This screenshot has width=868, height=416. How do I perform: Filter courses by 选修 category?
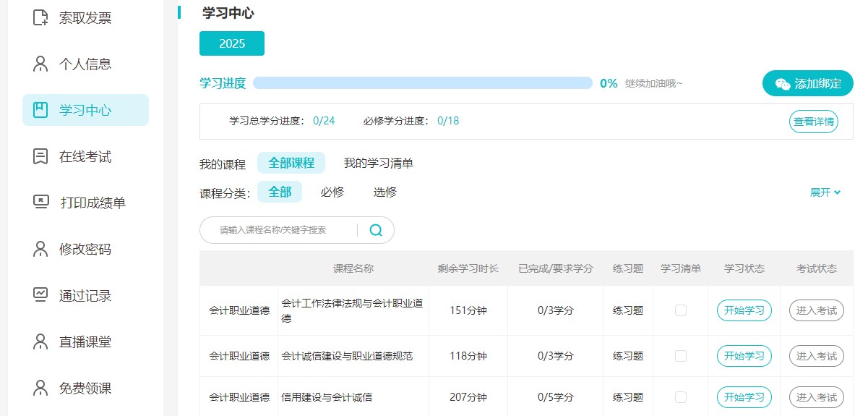coord(384,192)
